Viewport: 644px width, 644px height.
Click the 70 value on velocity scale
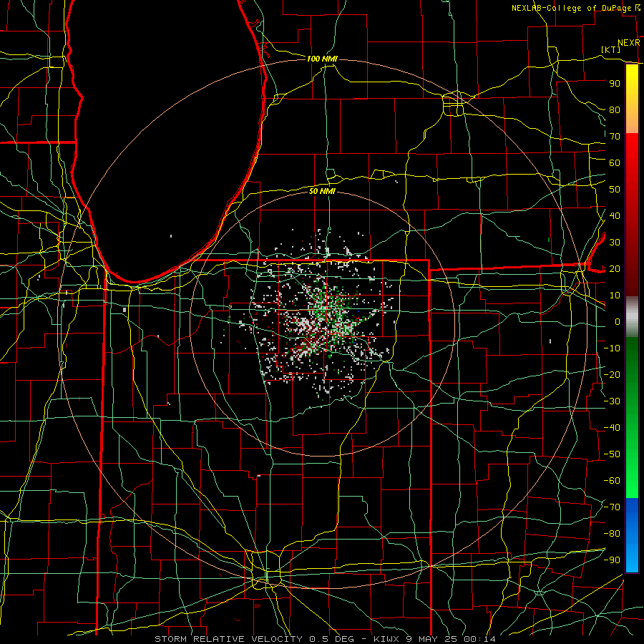pyautogui.click(x=615, y=137)
